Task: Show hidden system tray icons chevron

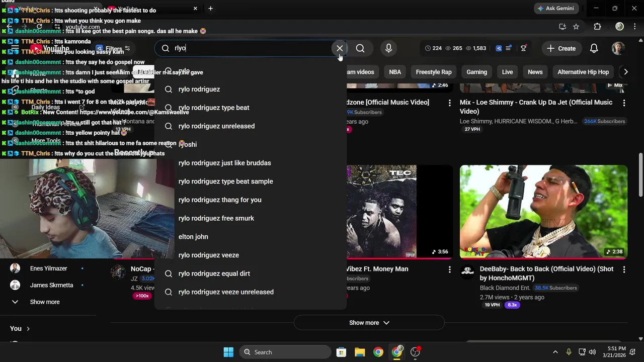Action: (x=555, y=352)
